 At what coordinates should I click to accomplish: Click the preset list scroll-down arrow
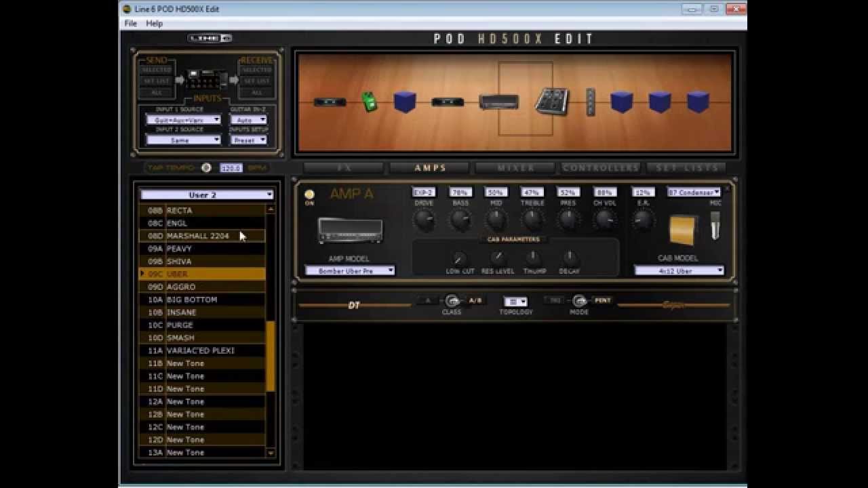point(271,453)
